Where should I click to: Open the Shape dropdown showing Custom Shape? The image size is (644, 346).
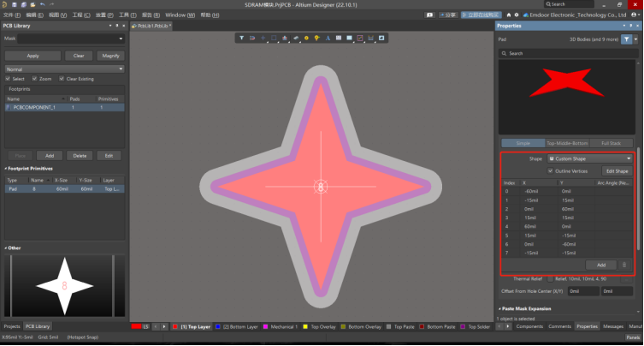[x=589, y=158]
